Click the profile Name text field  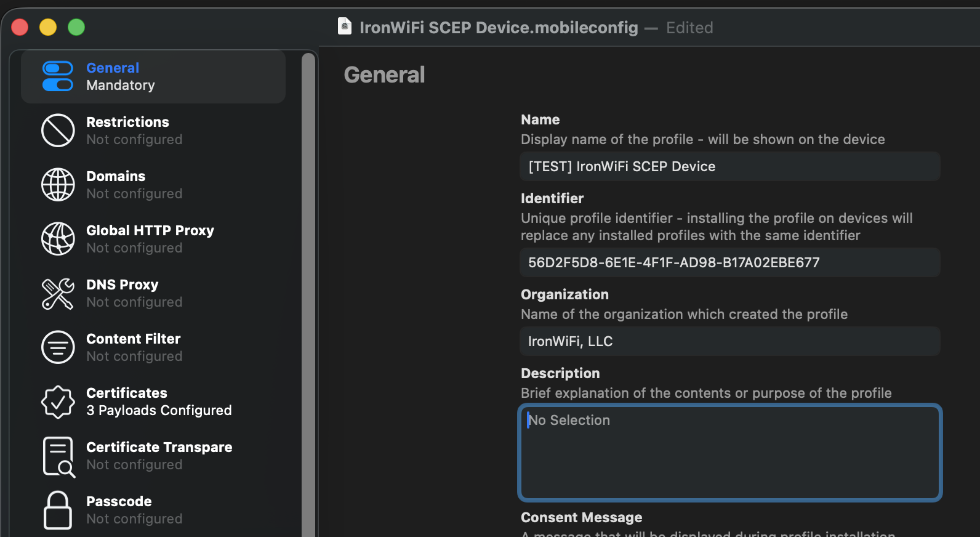tap(729, 166)
